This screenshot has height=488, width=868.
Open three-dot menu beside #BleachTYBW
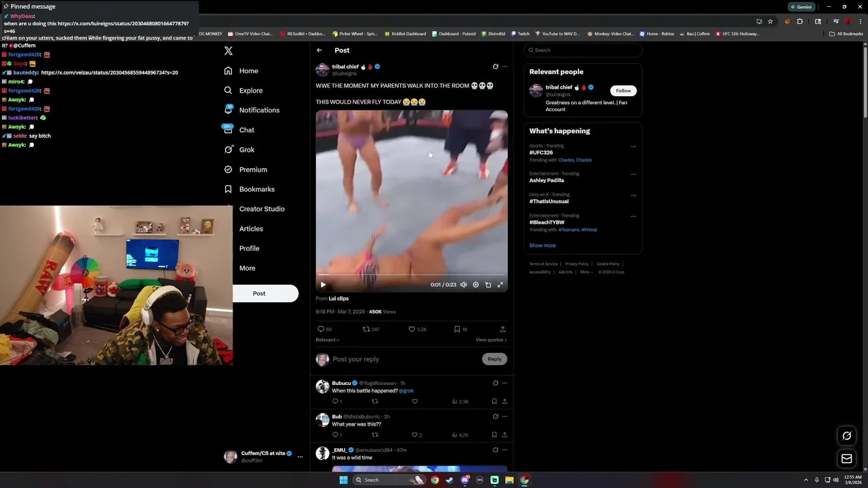[633, 216]
